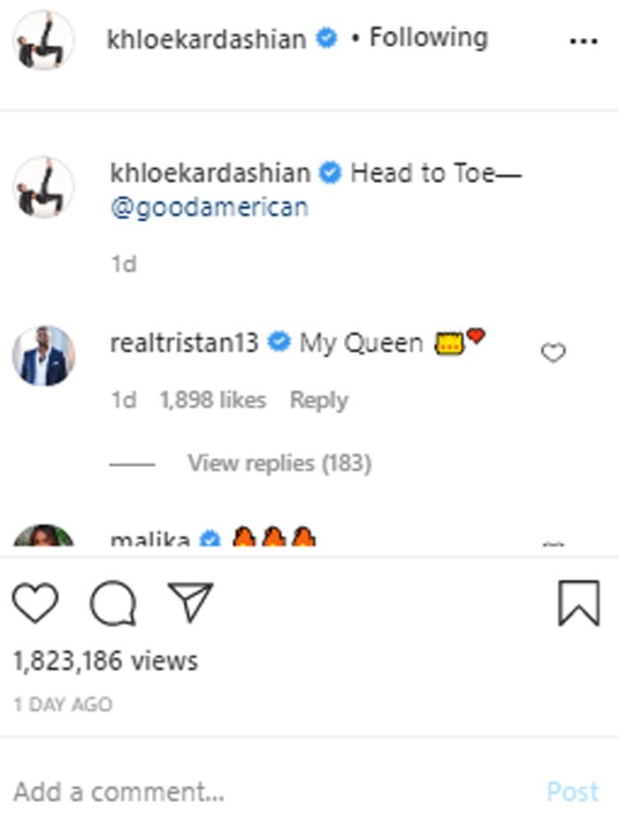
Task: Open the three-dot more options menu
Action: pos(583,42)
